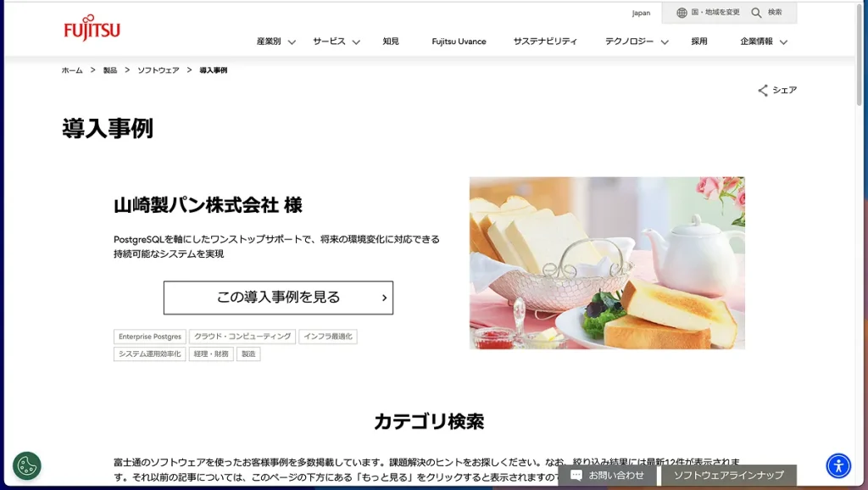The image size is (868, 490).
Task: Click the 国・地域を変更 link
Action: pyautogui.click(x=715, y=12)
